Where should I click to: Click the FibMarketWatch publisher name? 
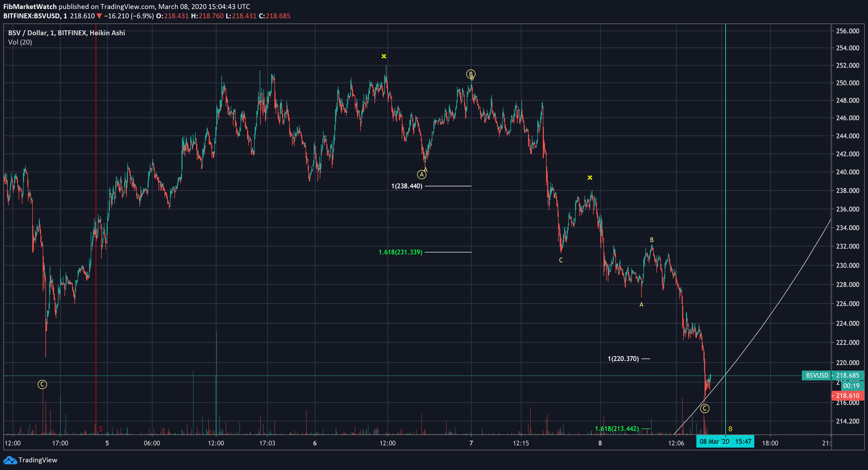30,6
